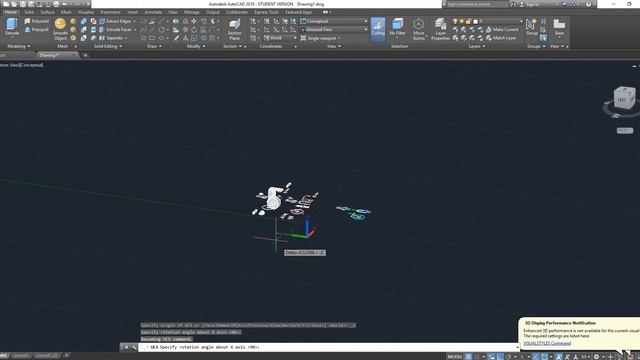
Task: Click the Solid Union editing icon
Action: click(x=84, y=21)
